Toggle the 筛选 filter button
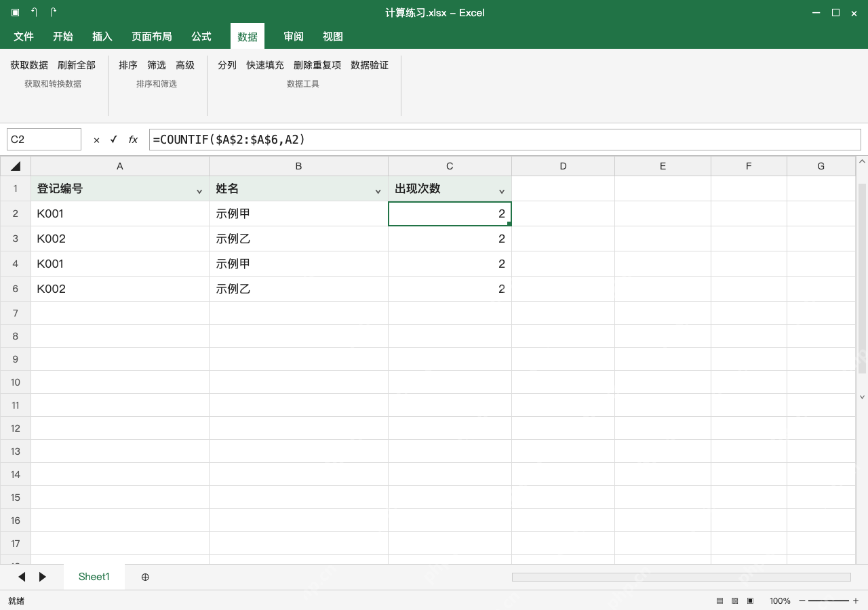The width and height of the screenshot is (868, 610). (157, 65)
